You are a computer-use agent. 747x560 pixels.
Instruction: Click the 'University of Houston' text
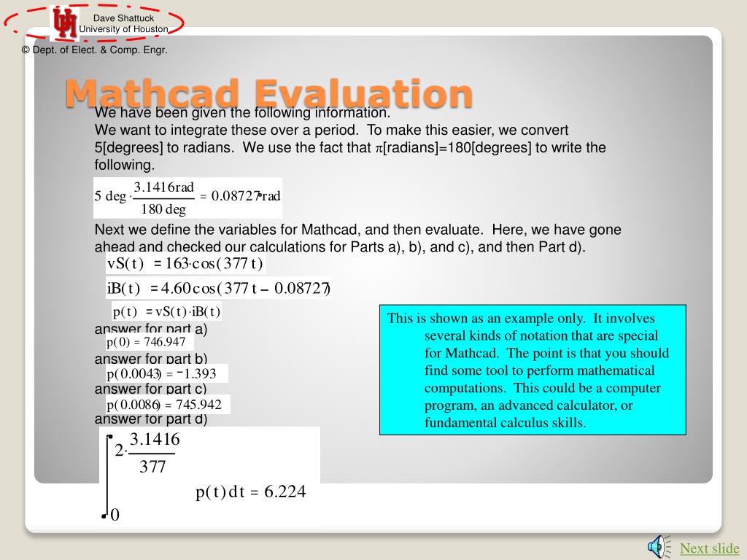click(x=123, y=29)
